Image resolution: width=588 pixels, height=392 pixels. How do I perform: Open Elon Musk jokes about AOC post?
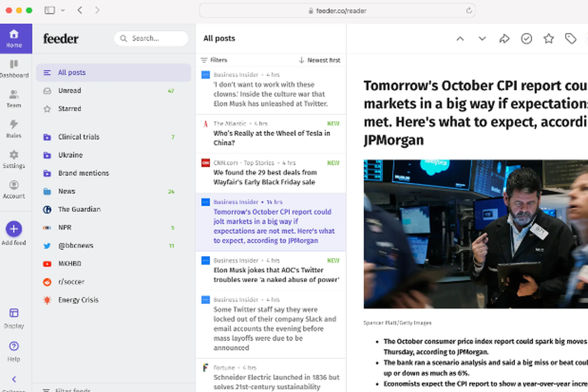(x=270, y=270)
